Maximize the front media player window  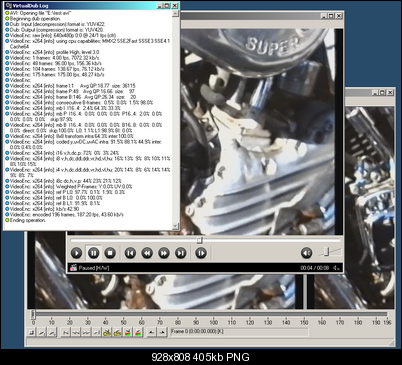point(331,16)
